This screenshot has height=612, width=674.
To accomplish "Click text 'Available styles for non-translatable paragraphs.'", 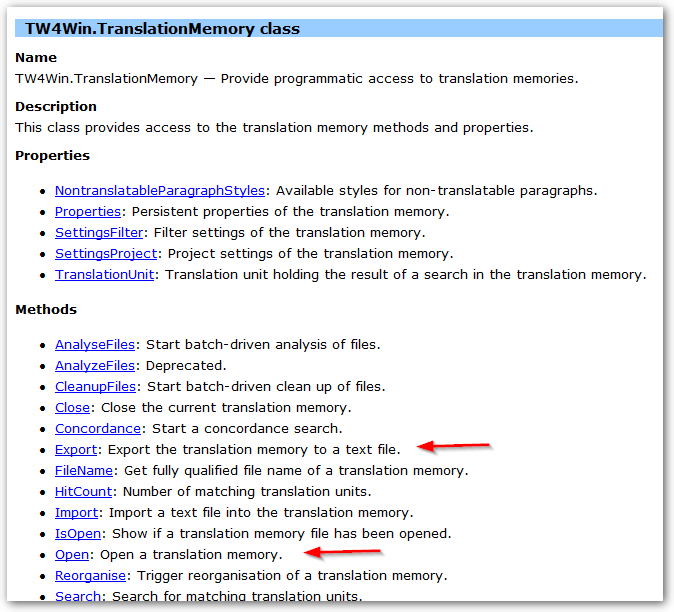I will pos(437,190).
